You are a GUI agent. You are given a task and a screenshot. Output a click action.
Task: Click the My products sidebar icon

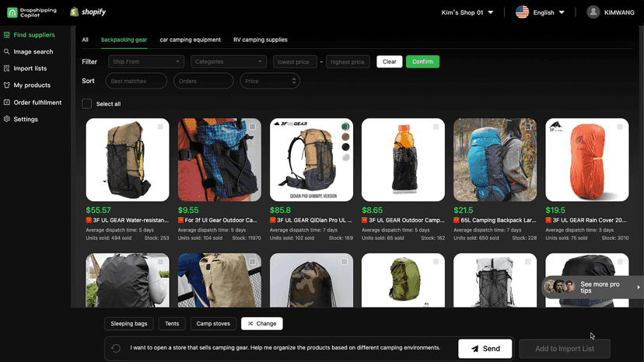(6, 85)
